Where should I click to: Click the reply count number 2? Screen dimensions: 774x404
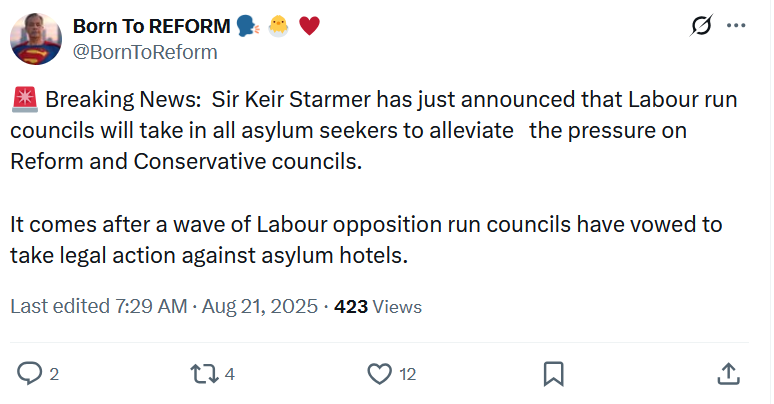point(54,375)
